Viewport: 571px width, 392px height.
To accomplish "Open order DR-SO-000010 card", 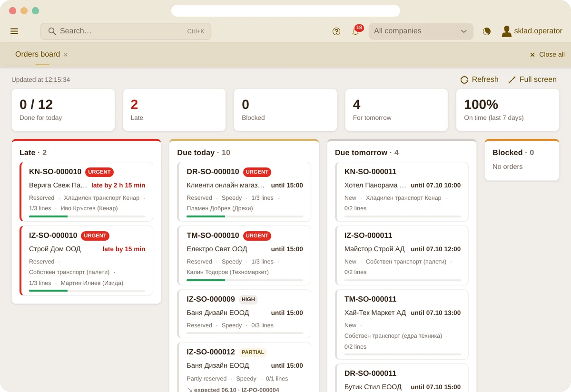I will [244, 192].
